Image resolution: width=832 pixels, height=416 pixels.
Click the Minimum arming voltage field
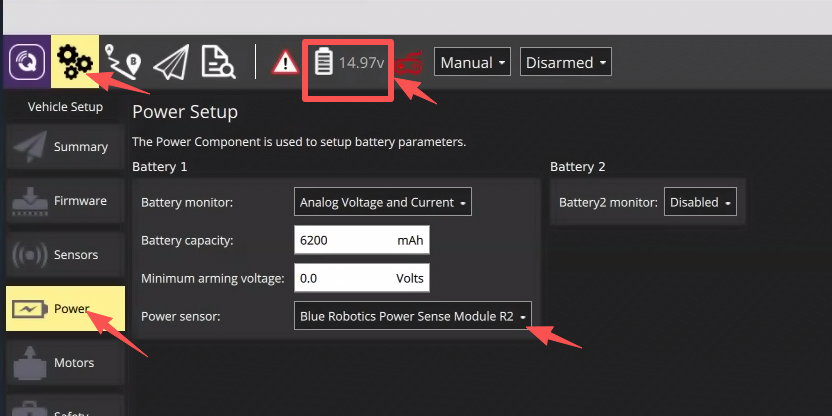click(362, 278)
